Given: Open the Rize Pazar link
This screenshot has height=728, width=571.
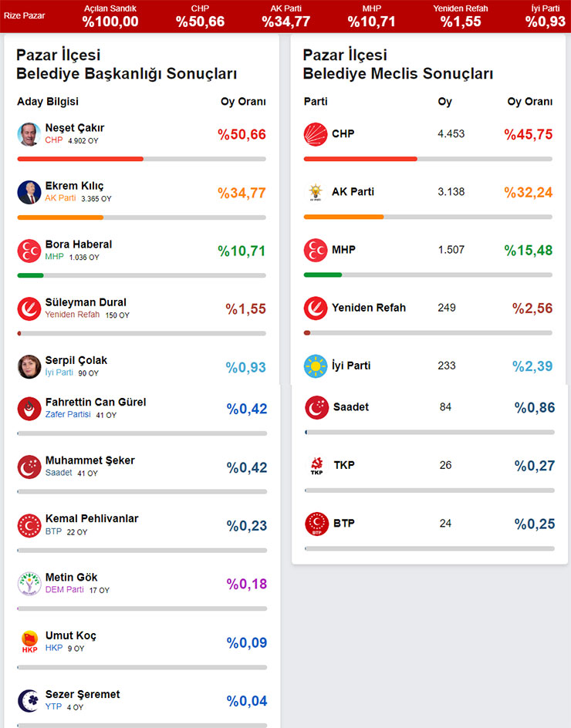Looking at the screenshot, I should tap(24, 16).
